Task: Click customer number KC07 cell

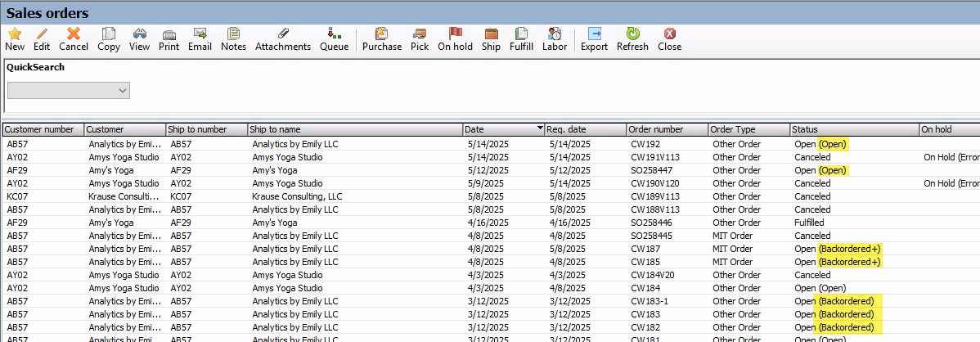Action: 43,196
